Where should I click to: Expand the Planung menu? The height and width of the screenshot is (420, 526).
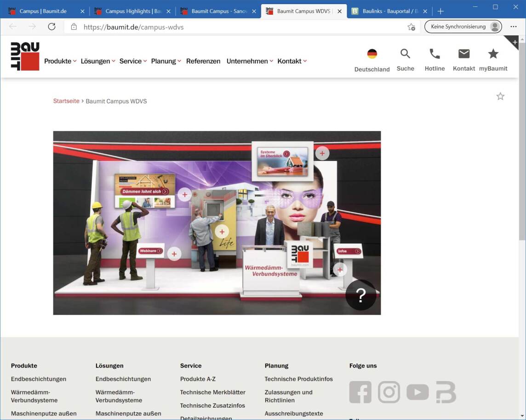pyautogui.click(x=166, y=61)
